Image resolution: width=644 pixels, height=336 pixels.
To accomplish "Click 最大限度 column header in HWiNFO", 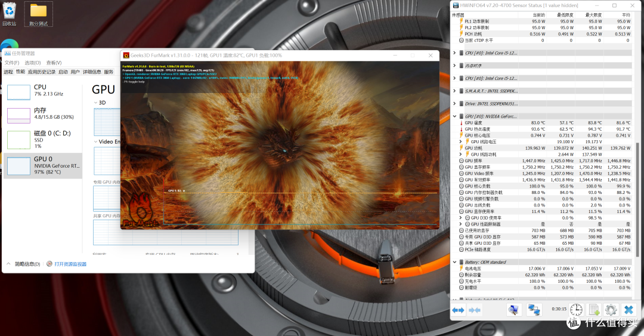I will 593,15.
